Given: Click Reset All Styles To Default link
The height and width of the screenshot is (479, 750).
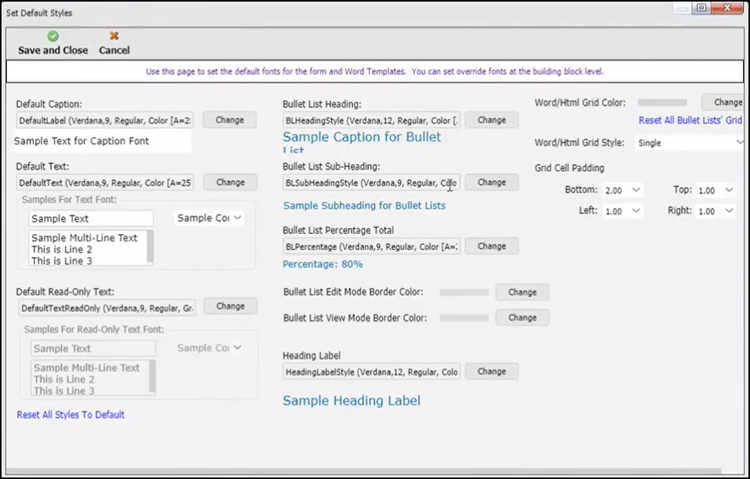Looking at the screenshot, I should coord(71,414).
